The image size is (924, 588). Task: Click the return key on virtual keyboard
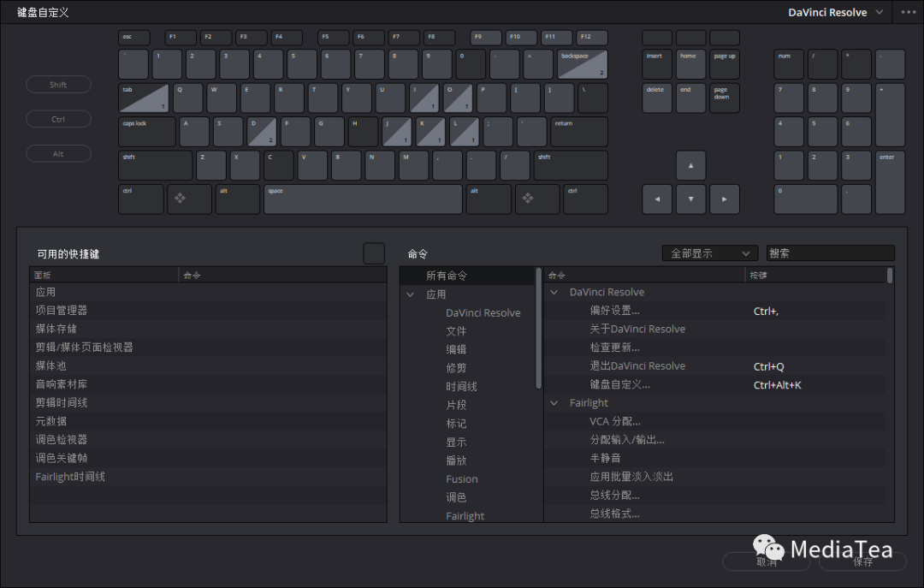tap(578, 132)
